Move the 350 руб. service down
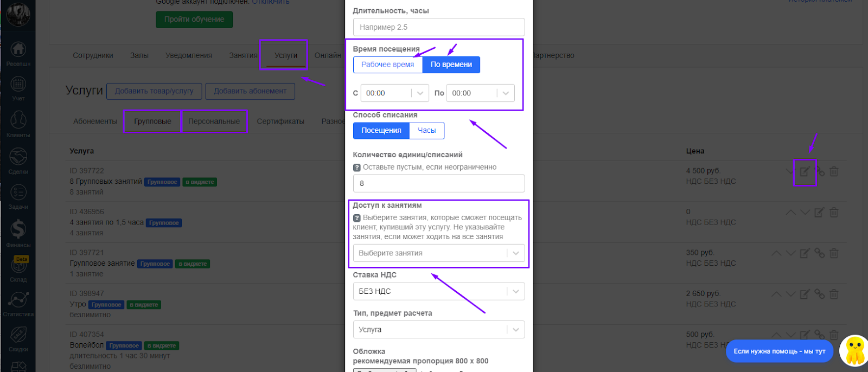The image size is (868, 372). click(x=791, y=253)
